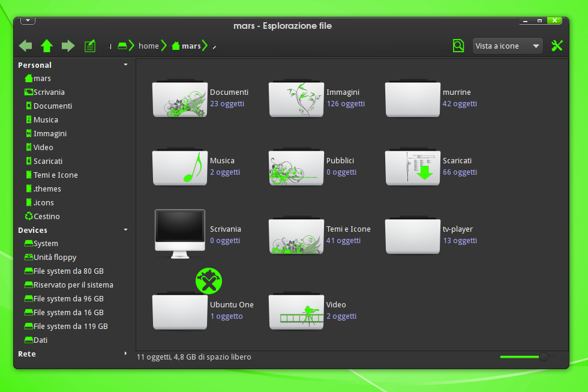Open the .icons bookmark
The width and height of the screenshot is (588, 392).
[x=40, y=202]
